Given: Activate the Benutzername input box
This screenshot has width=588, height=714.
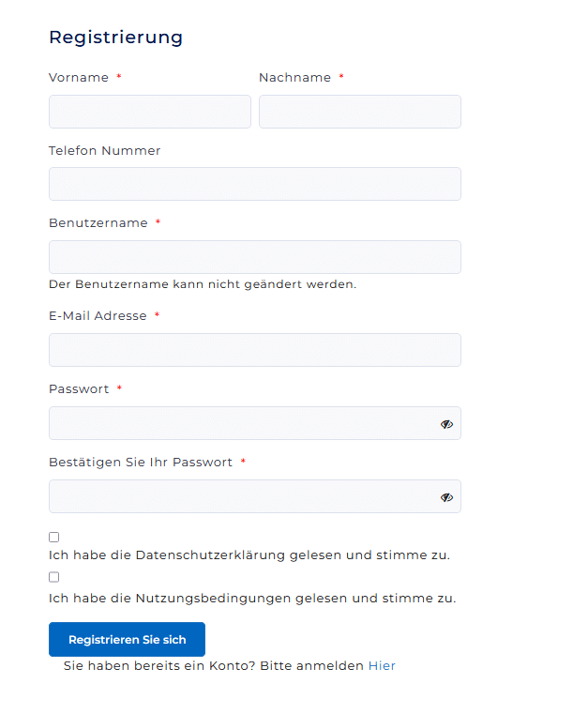Looking at the screenshot, I should click(x=255, y=257).
